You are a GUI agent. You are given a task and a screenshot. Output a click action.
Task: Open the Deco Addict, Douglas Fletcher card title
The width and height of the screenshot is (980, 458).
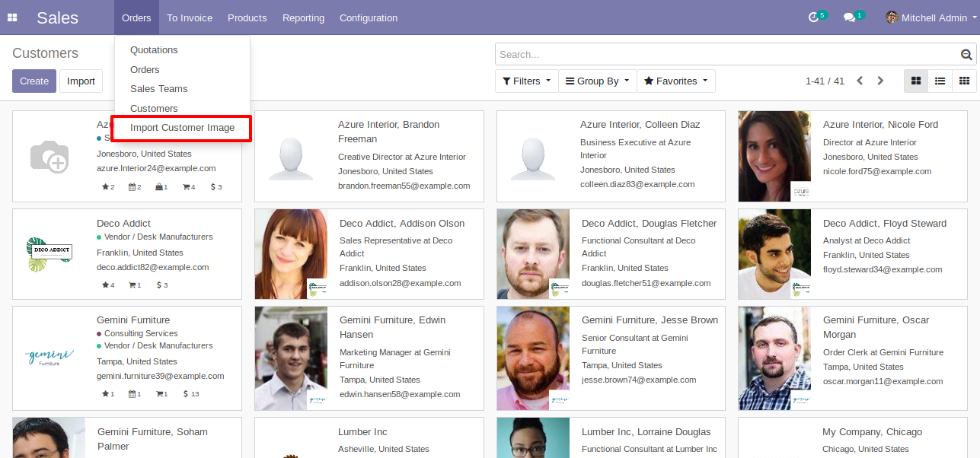point(650,224)
